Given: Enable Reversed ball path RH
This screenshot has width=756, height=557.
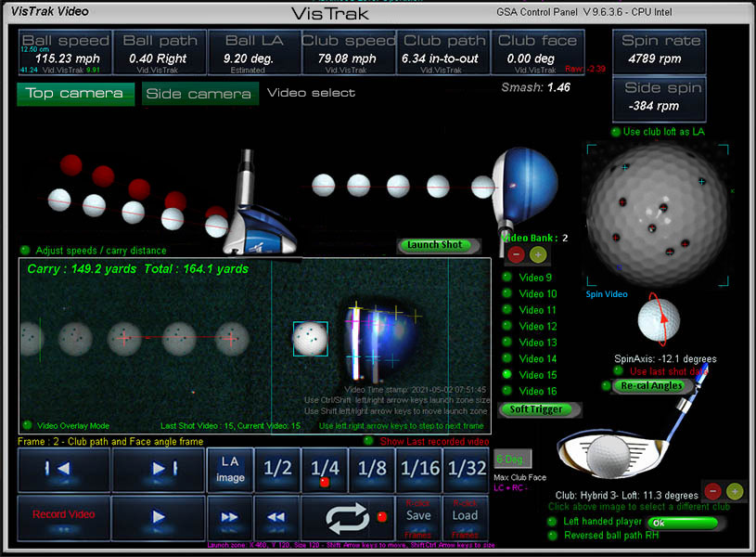Looking at the screenshot, I should click(x=553, y=536).
